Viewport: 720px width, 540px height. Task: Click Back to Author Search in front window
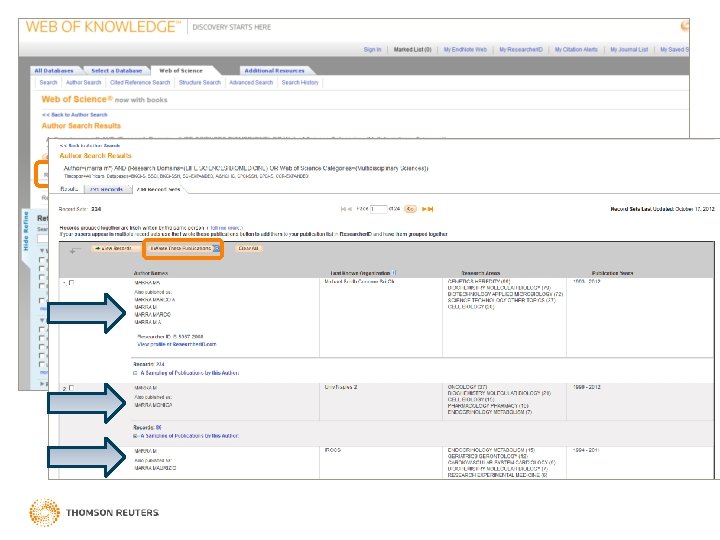90,146
